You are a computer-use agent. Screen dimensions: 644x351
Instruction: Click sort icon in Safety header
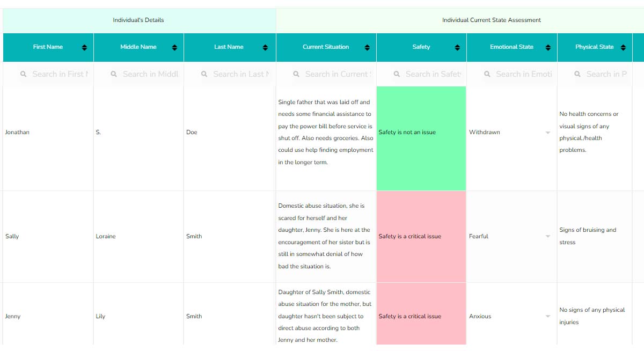(457, 47)
